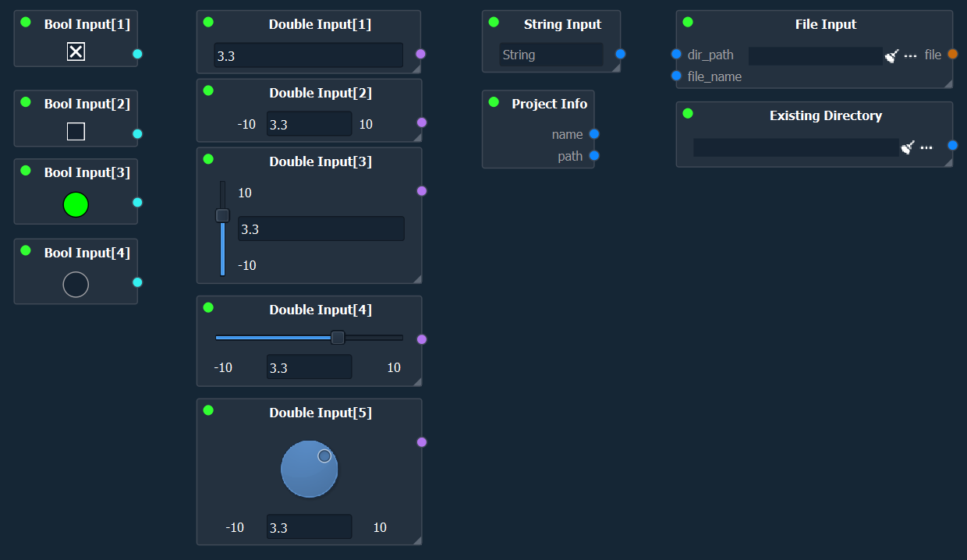The height and width of the screenshot is (560, 967).
Task: Click the Double Input[3] vertical slider handle
Action: pyautogui.click(x=222, y=215)
